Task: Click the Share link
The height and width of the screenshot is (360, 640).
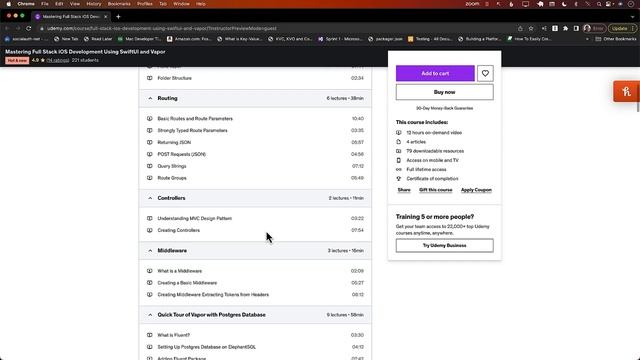Action: 404,190
